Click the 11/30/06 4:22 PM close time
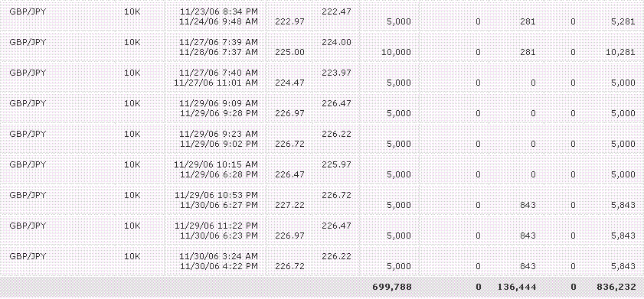The width and height of the screenshot is (644, 299). click(219, 266)
